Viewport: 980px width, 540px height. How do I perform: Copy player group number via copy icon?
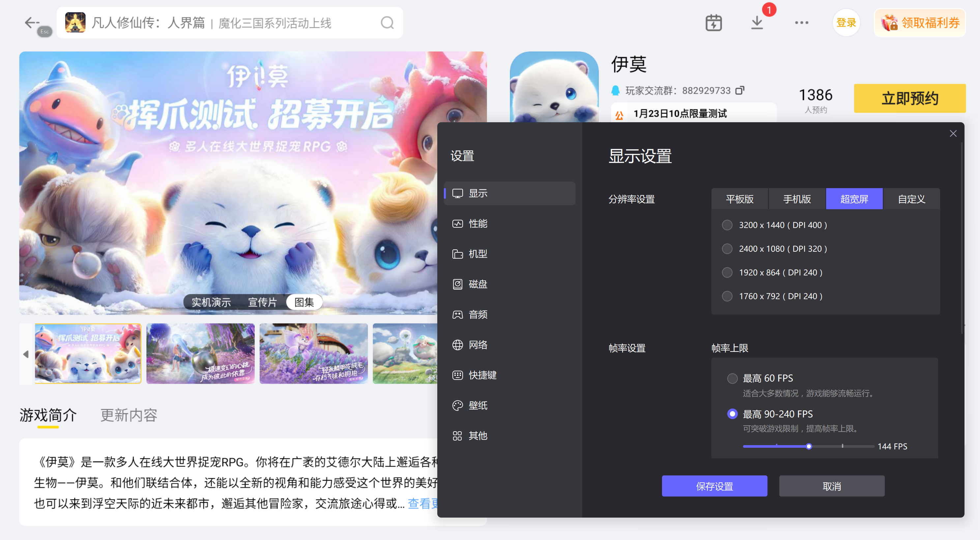[739, 91]
